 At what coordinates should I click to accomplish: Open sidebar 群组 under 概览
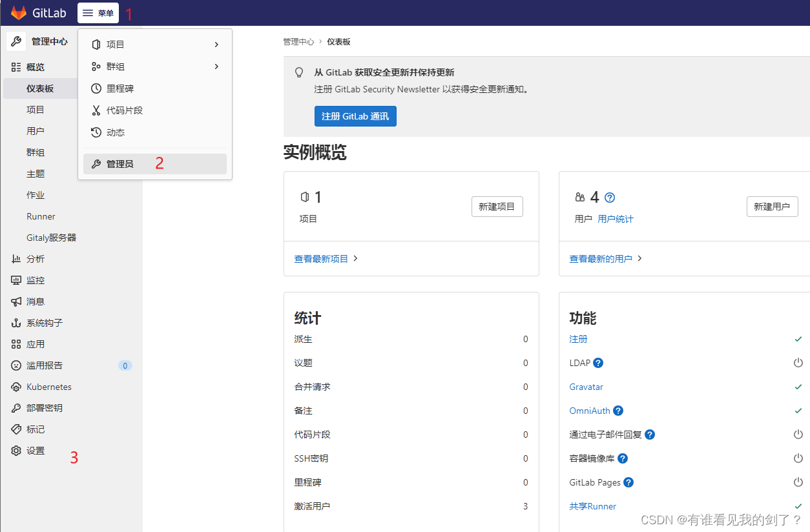[x=36, y=152]
